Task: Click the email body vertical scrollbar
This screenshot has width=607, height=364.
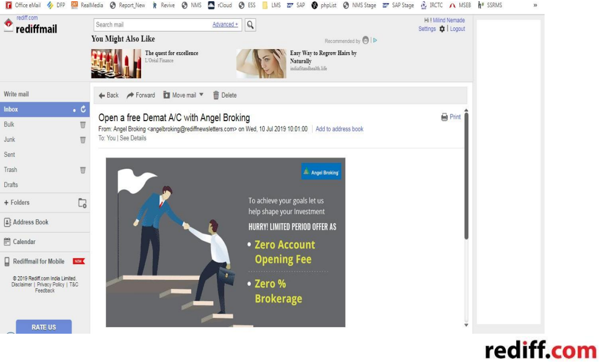Action: pos(466,176)
